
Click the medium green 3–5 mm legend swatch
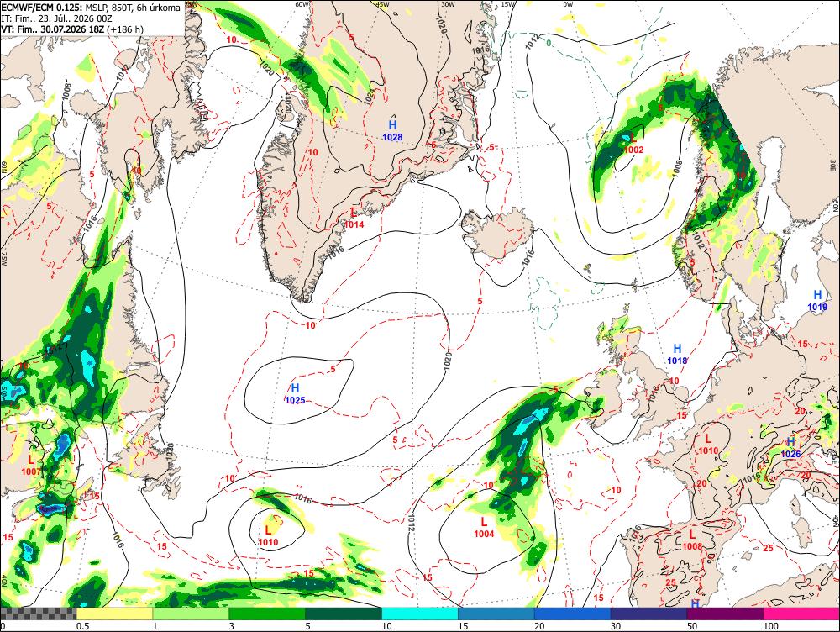pyautogui.click(x=267, y=614)
